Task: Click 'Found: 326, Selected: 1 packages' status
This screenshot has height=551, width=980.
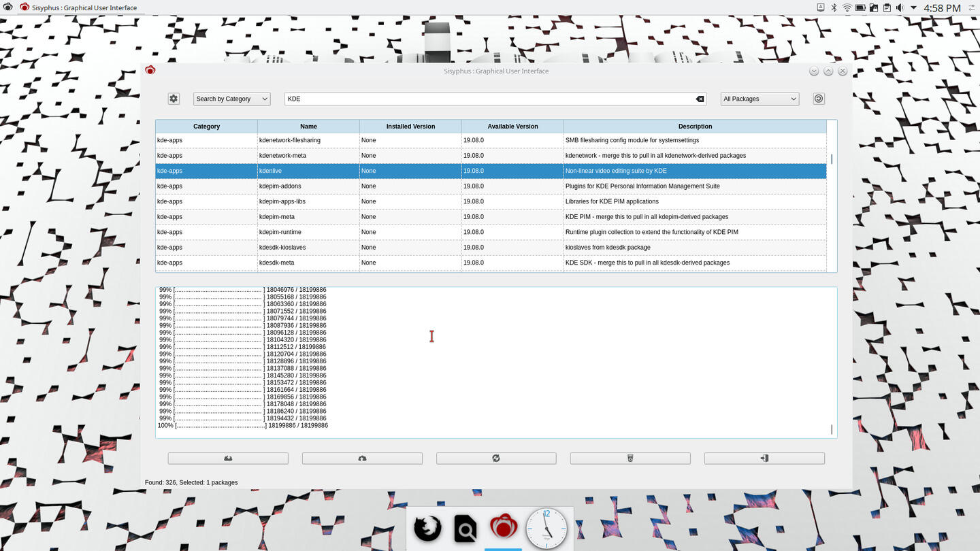Action: tap(191, 482)
